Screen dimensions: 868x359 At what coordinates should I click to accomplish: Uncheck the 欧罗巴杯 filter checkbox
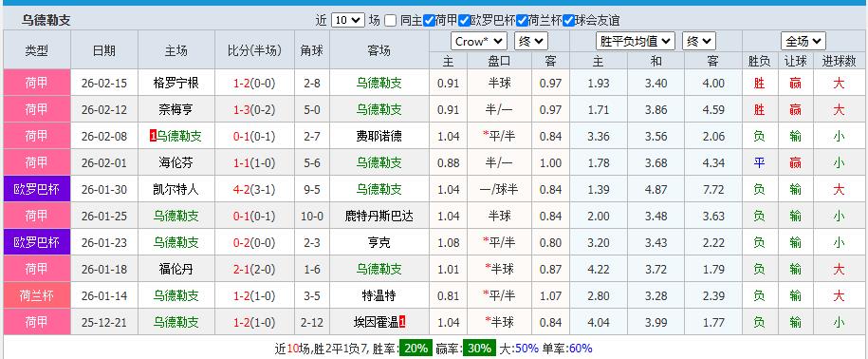point(464,21)
